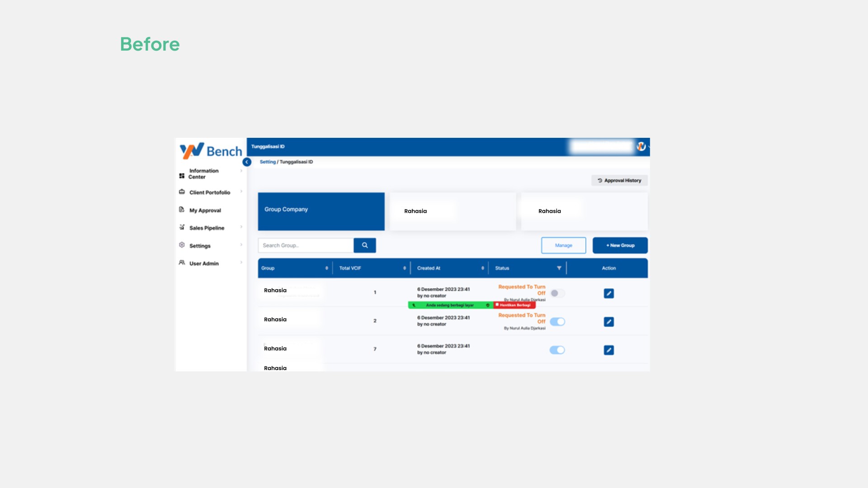868x488 pixels.
Task: Click the user avatar icon top right
Action: coord(641,146)
